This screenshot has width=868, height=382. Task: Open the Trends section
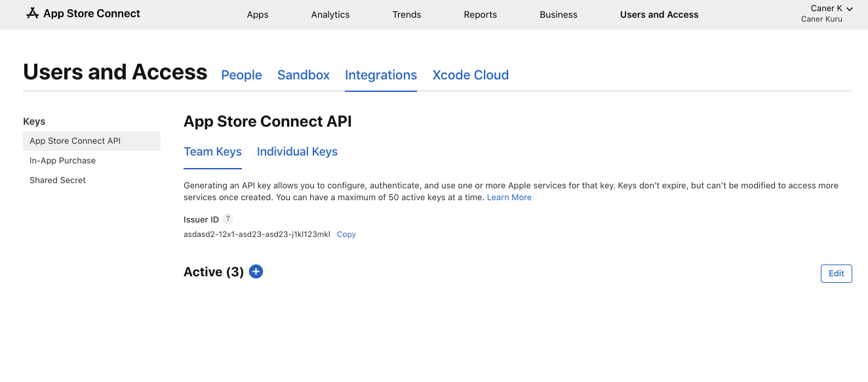tap(406, 14)
